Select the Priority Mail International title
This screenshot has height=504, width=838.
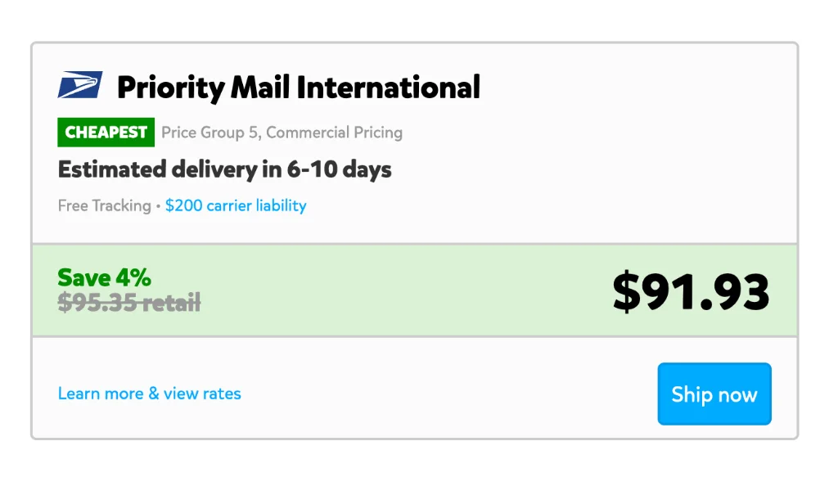[x=298, y=88]
